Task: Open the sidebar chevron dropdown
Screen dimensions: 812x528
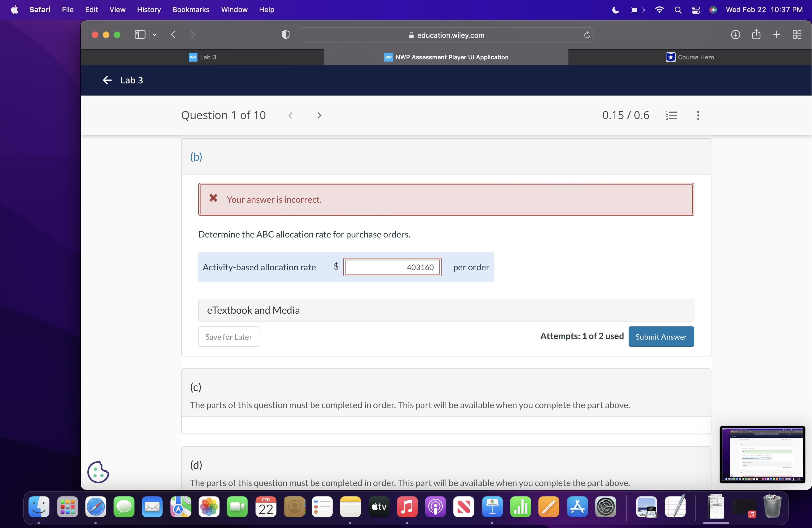Action: (x=154, y=35)
